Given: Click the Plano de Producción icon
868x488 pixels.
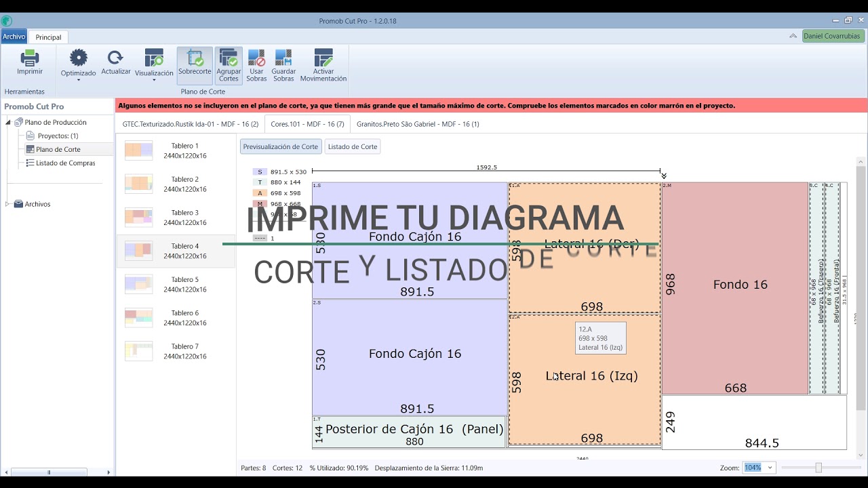Looking at the screenshot, I should click(18, 123).
